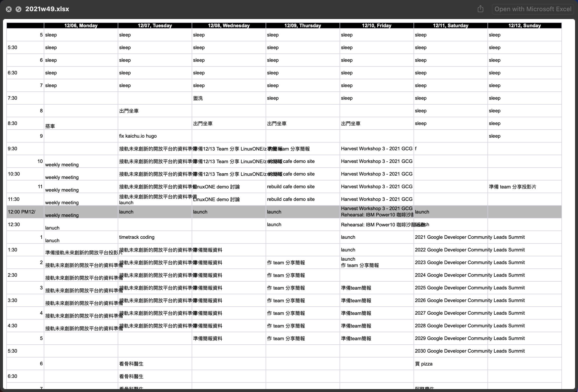Viewport: 578px width, 392px height.
Task: Select the 'timetrack coding' cell
Action: pos(136,237)
